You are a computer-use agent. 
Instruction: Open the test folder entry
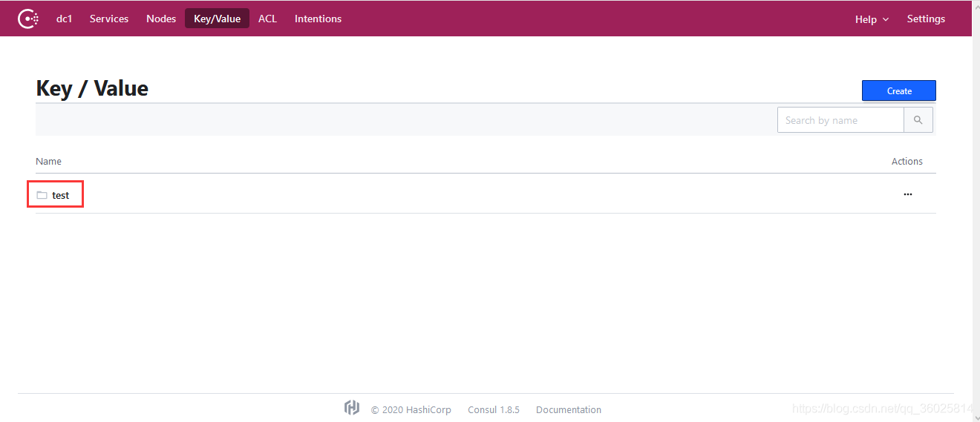[x=60, y=195]
